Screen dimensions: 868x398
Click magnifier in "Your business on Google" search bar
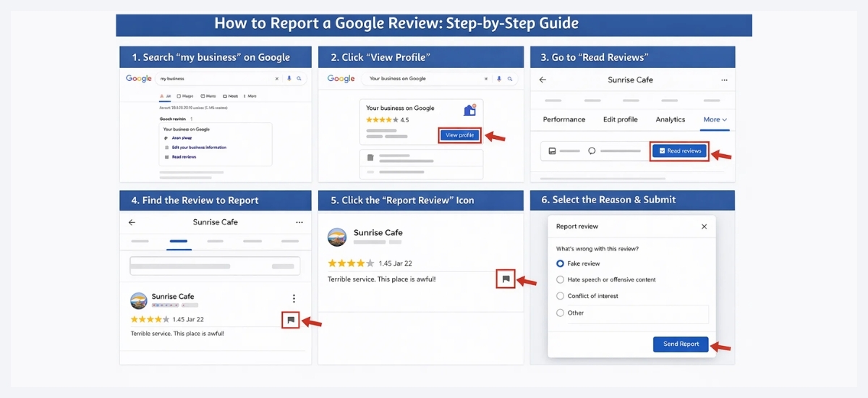point(510,79)
